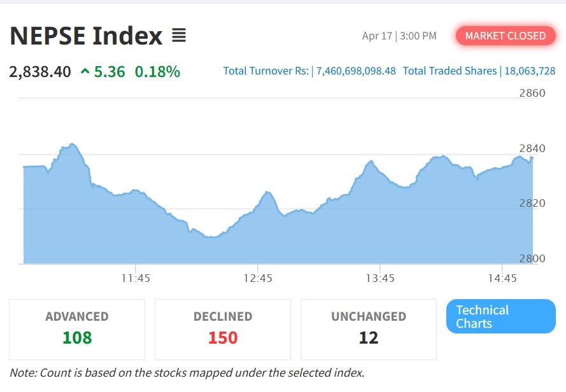Click the MARKET CLOSED status badge
Screen dimensions: 566x392
[505, 36]
